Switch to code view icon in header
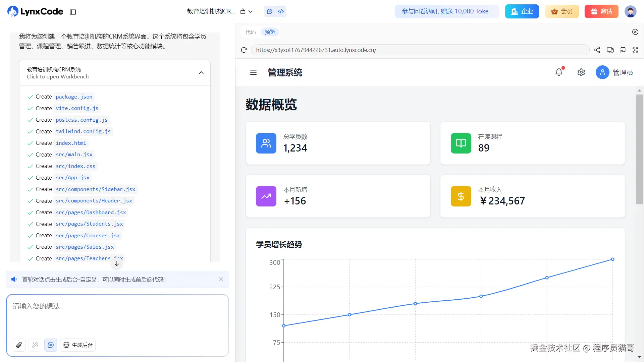The image size is (644, 362). pos(281,12)
